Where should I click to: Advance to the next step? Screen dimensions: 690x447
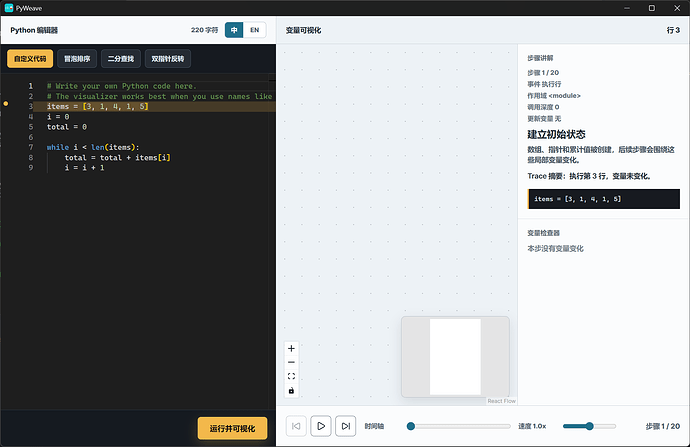pyautogui.click(x=345, y=426)
